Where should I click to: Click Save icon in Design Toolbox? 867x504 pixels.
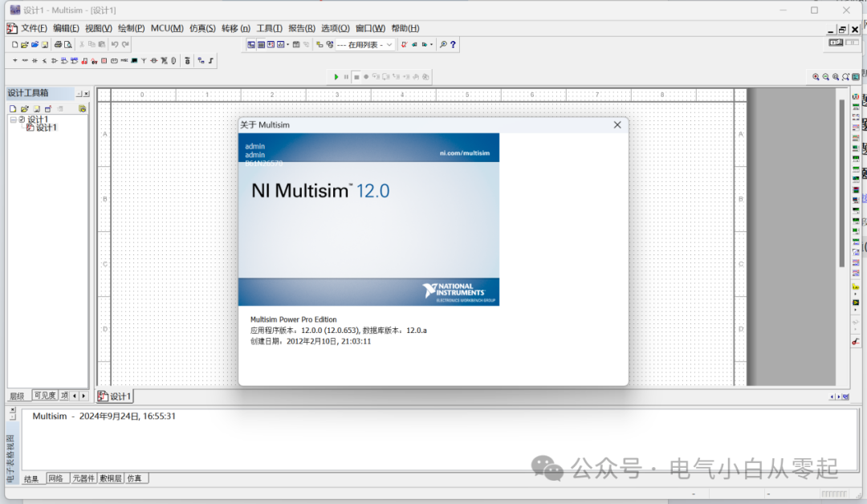[x=36, y=109]
